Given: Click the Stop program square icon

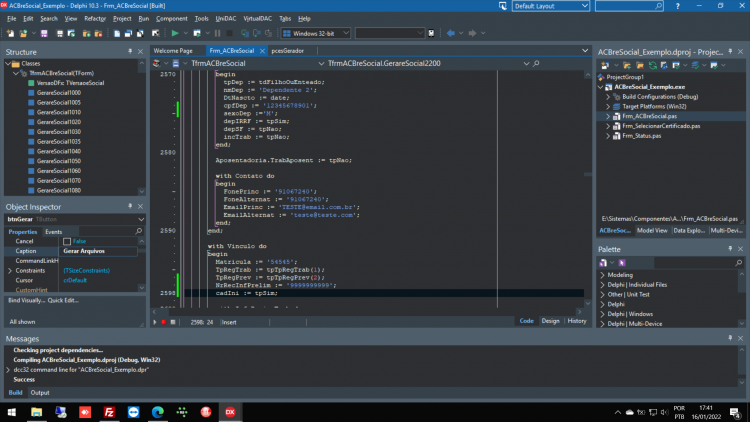Looking at the screenshot, I should [x=230, y=33].
